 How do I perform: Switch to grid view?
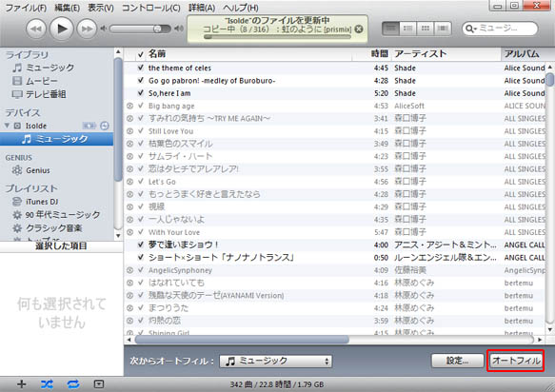pos(426,29)
